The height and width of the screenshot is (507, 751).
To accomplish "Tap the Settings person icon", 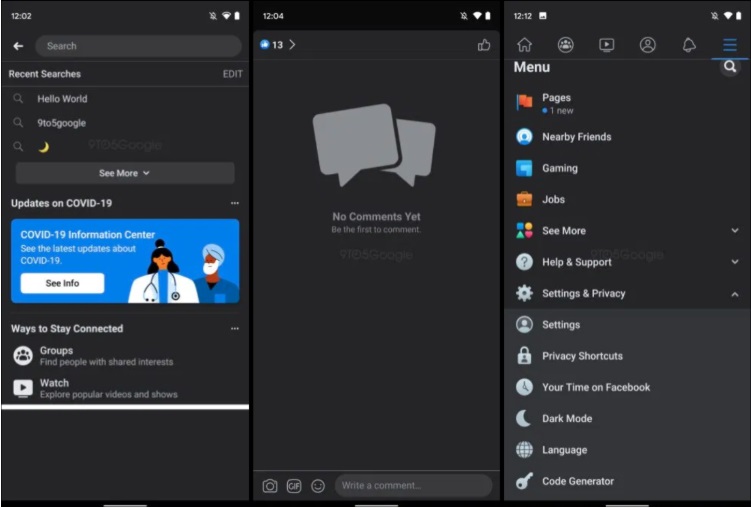I will (x=524, y=325).
